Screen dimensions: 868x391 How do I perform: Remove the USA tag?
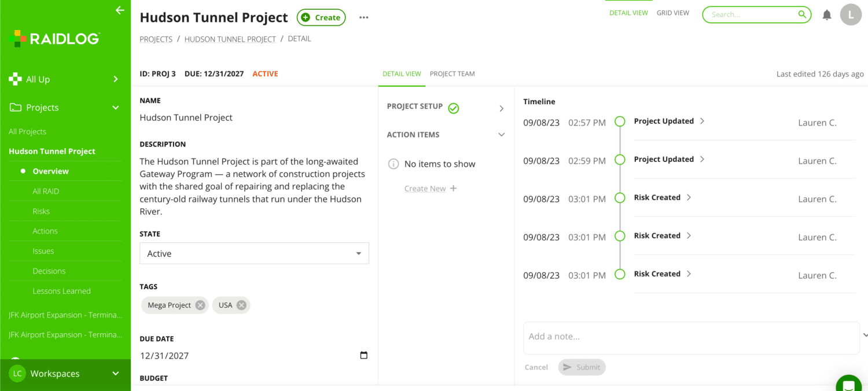pos(241,305)
